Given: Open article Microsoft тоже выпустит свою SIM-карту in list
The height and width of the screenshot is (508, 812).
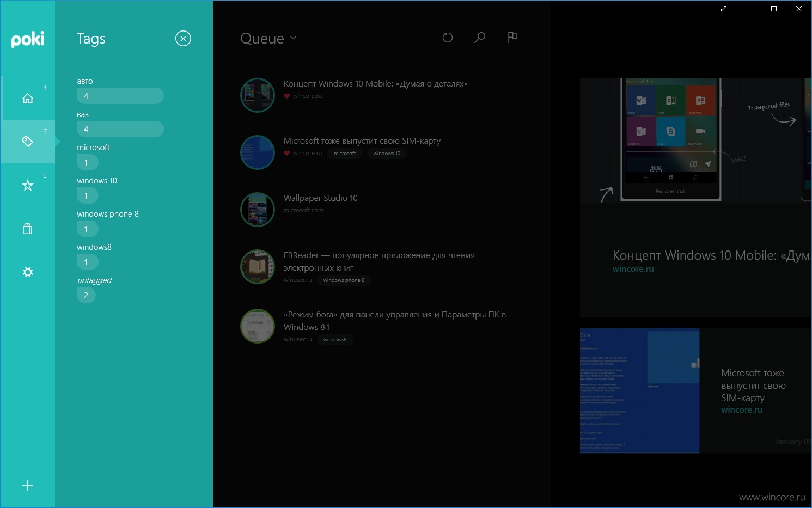Looking at the screenshot, I should click(362, 141).
